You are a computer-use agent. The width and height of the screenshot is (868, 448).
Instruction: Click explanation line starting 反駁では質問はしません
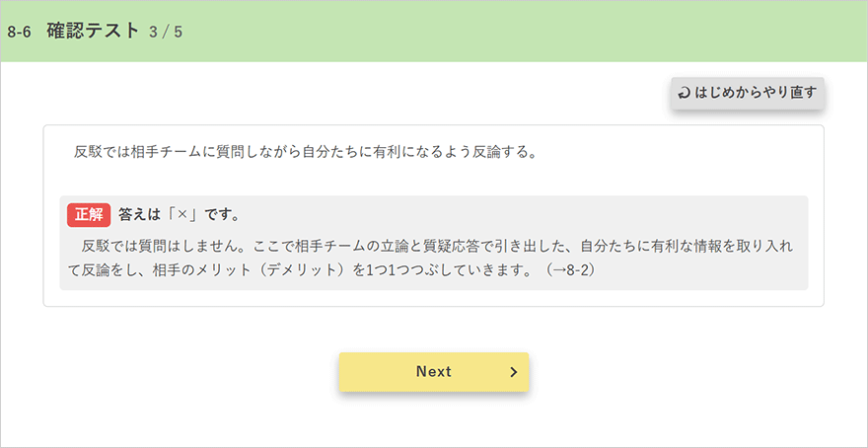pyautogui.click(x=437, y=246)
